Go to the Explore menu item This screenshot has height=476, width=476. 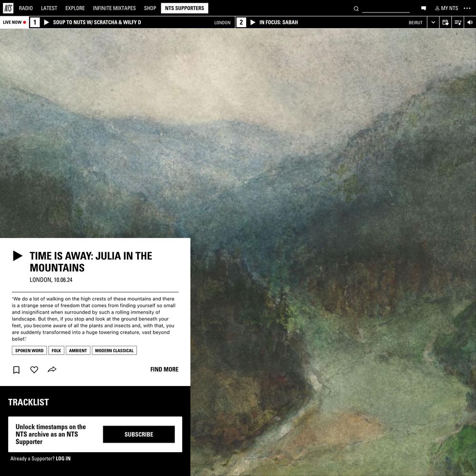(75, 8)
